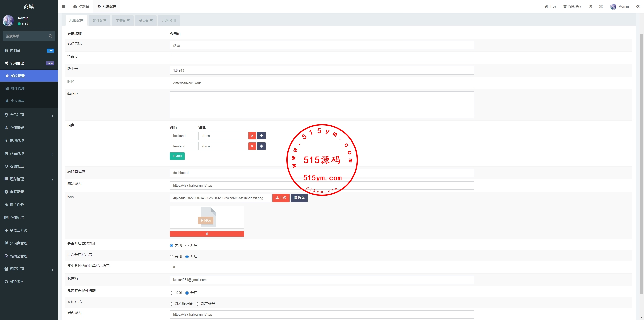This screenshot has height=320, width=644.
Task: Click the hamburger menu toggle icon
Action: point(63,6)
